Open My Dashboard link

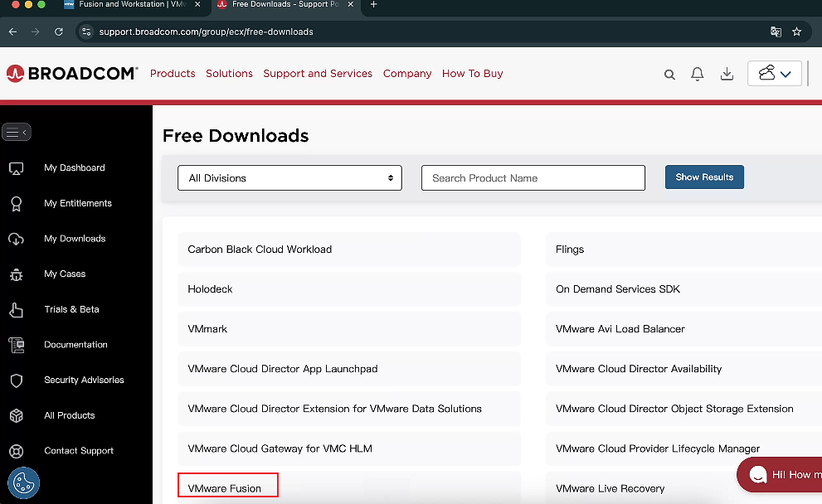75,167
